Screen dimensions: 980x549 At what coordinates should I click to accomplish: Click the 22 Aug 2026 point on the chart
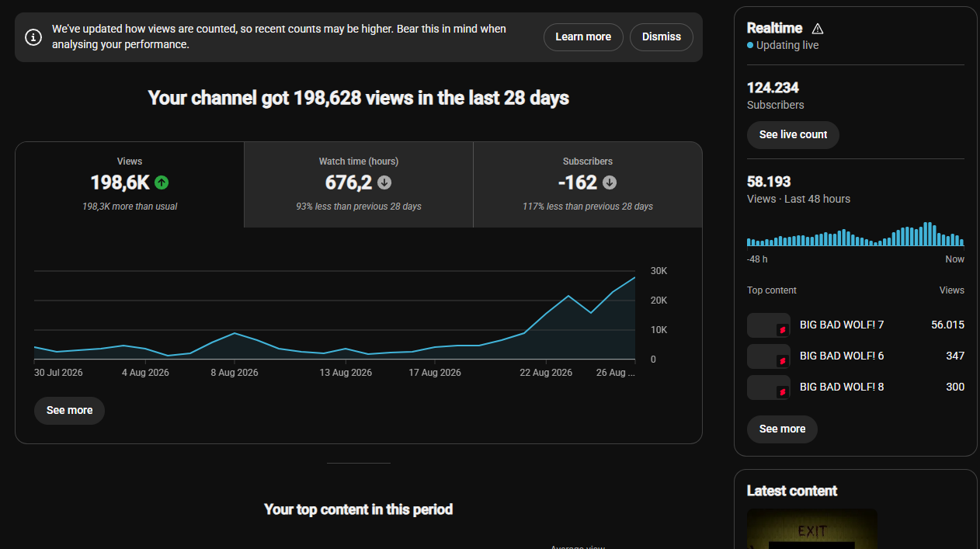coord(546,313)
